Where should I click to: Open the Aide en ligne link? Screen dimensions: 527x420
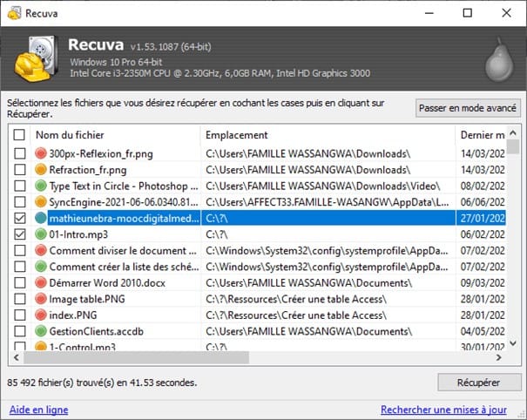tap(38, 410)
